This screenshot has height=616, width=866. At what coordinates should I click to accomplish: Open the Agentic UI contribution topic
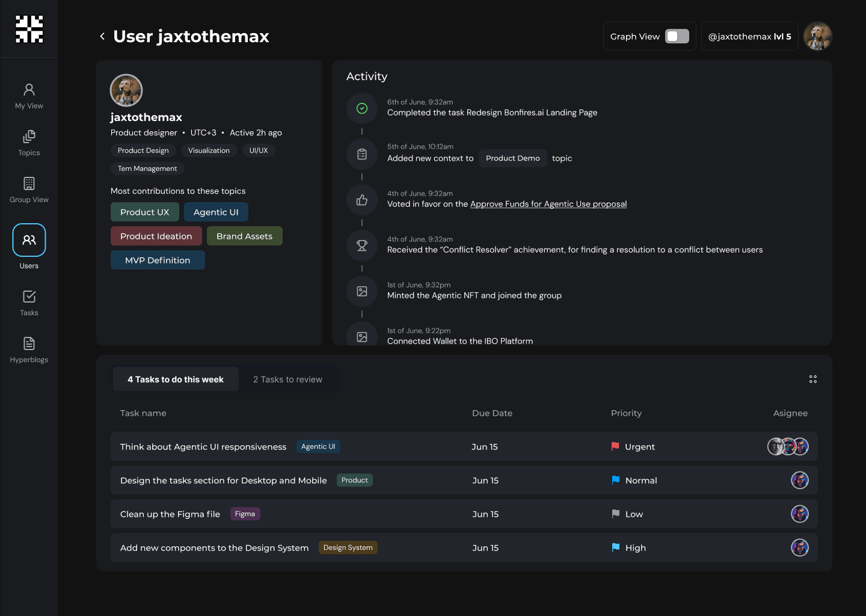(216, 212)
